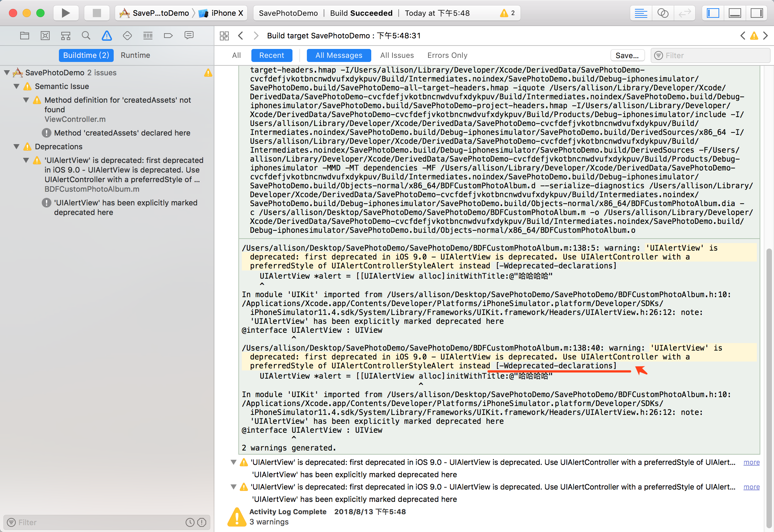Switch to the Runtime issues tab

[135, 55]
